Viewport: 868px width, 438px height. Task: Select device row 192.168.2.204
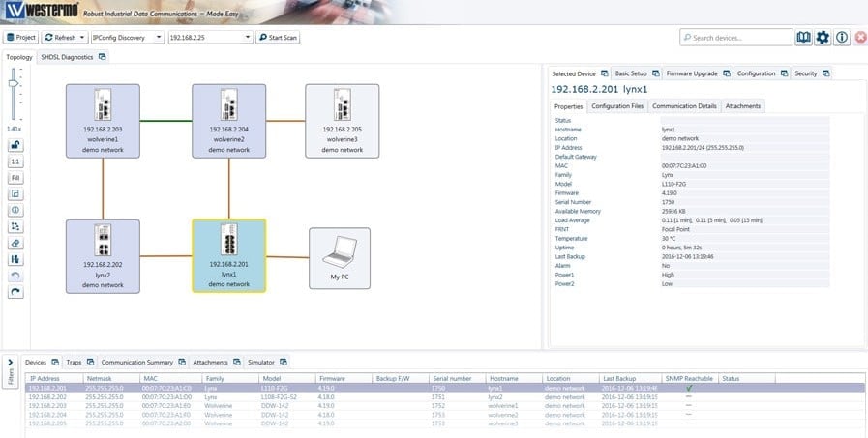click(x=445, y=415)
